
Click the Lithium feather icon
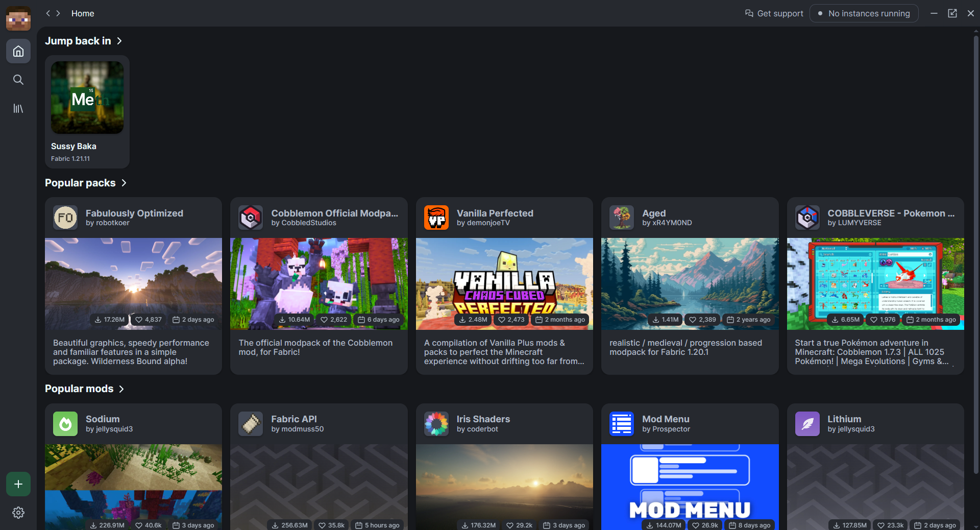pos(807,424)
